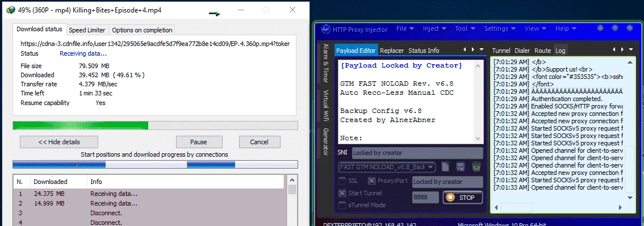
Task: Click the proxy address Locked by creator field
Action: [448, 182]
